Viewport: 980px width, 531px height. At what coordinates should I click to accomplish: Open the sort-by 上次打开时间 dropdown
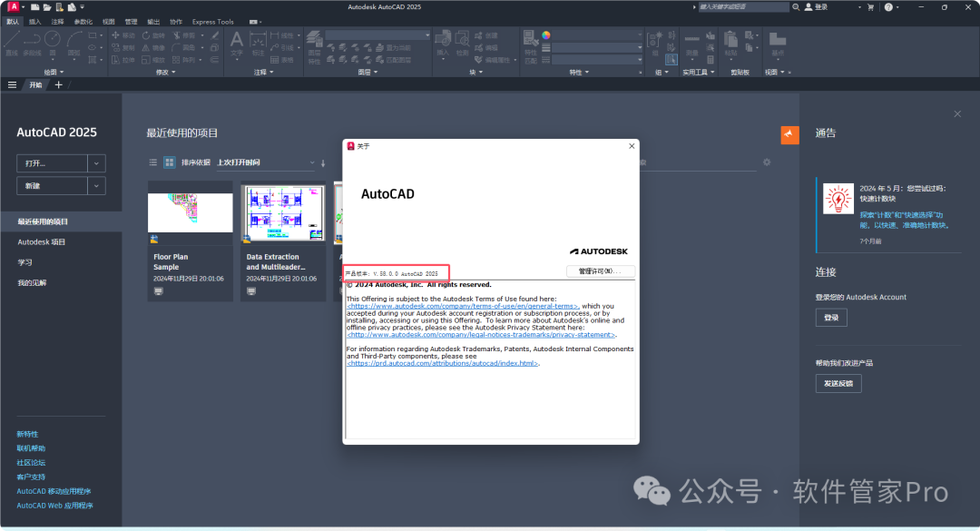[x=266, y=162]
